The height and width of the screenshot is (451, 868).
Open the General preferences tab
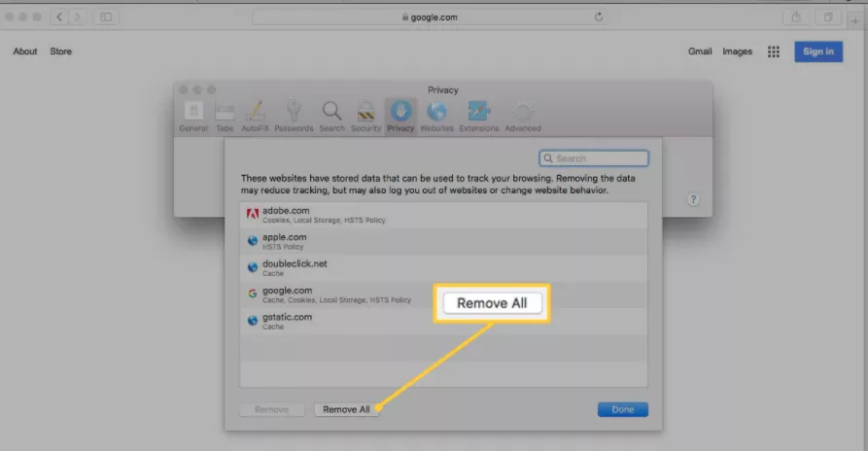[193, 117]
